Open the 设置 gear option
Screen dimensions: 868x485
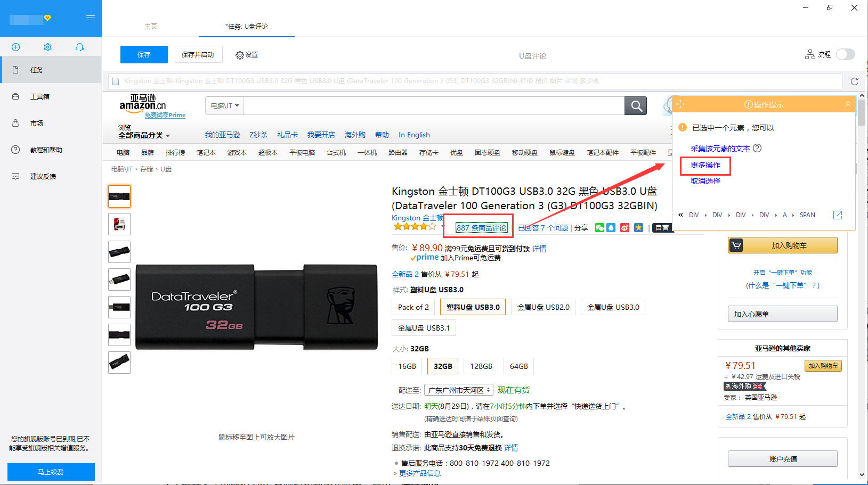(x=247, y=55)
